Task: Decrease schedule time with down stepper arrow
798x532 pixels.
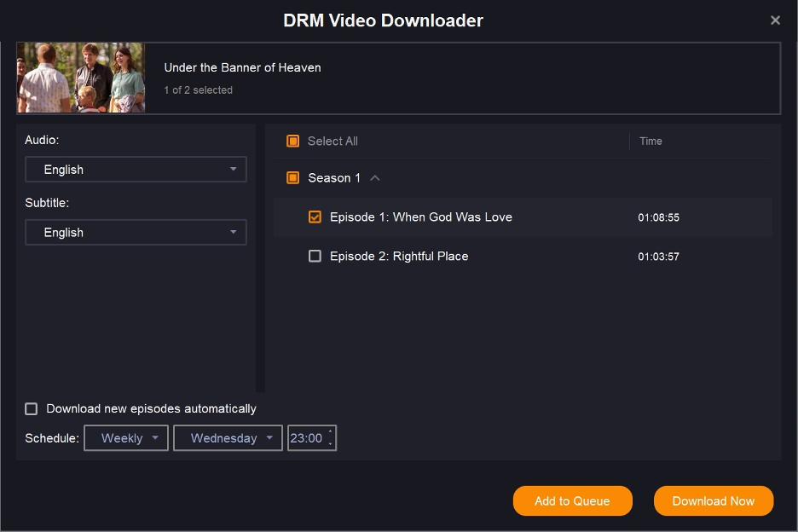Action: pyautogui.click(x=330, y=444)
